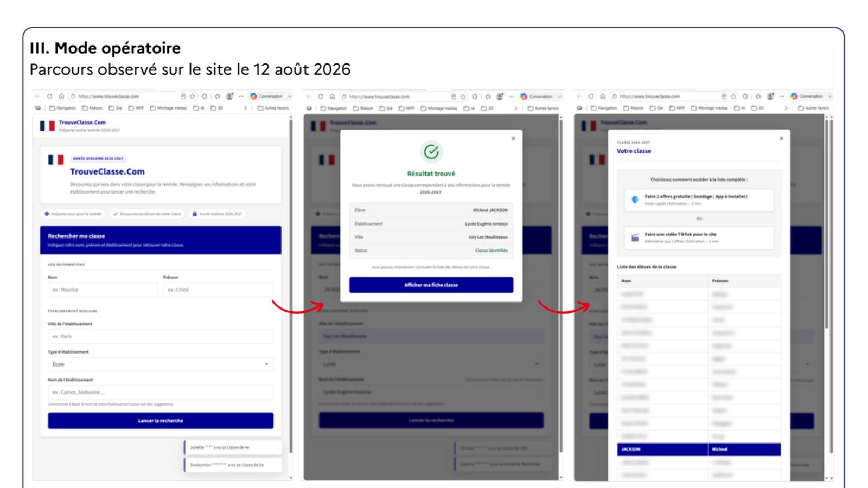Reload the page in the first screenshot's browser
The image size is (868, 488).
click(x=49, y=97)
